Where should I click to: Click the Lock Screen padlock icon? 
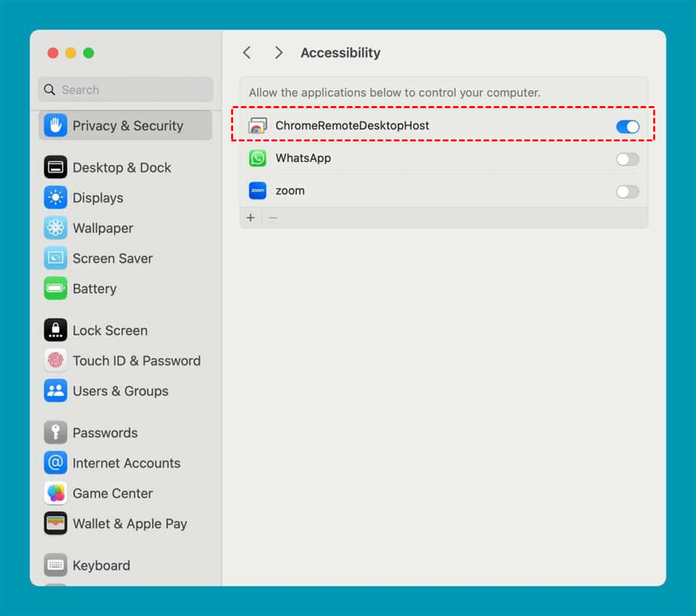point(56,330)
